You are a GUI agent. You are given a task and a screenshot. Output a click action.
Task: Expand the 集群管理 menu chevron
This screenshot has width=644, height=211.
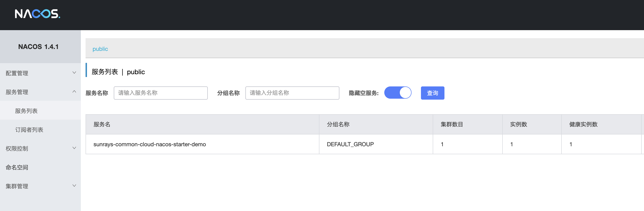(74, 186)
